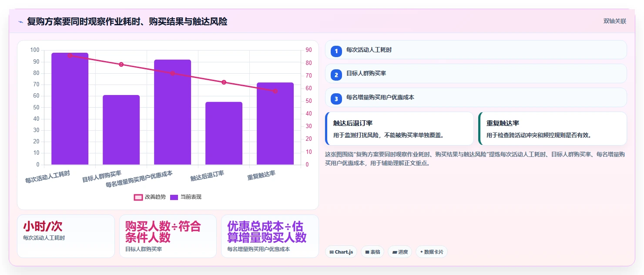Click the 优惠总成本÷估算增量购买人数 metric value
This screenshot has height=275, width=644.
[x=267, y=232]
